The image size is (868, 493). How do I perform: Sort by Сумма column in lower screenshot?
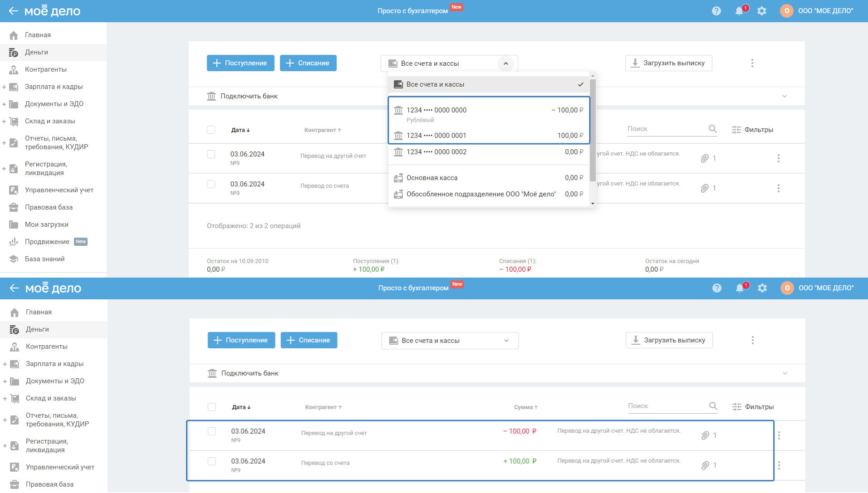click(x=525, y=407)
